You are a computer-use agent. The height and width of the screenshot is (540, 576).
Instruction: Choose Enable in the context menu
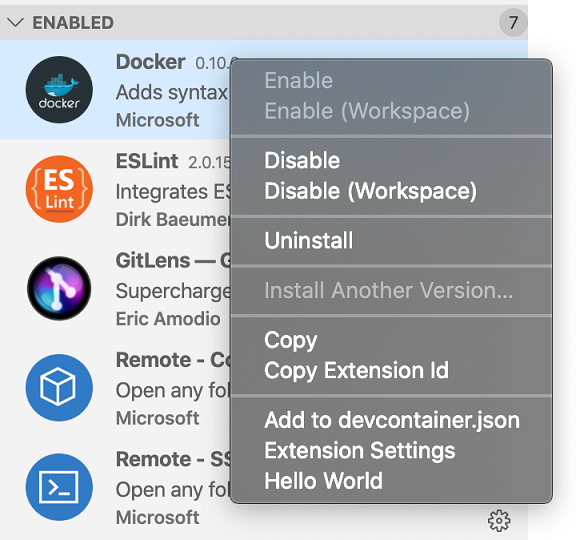tap(391, 80)
